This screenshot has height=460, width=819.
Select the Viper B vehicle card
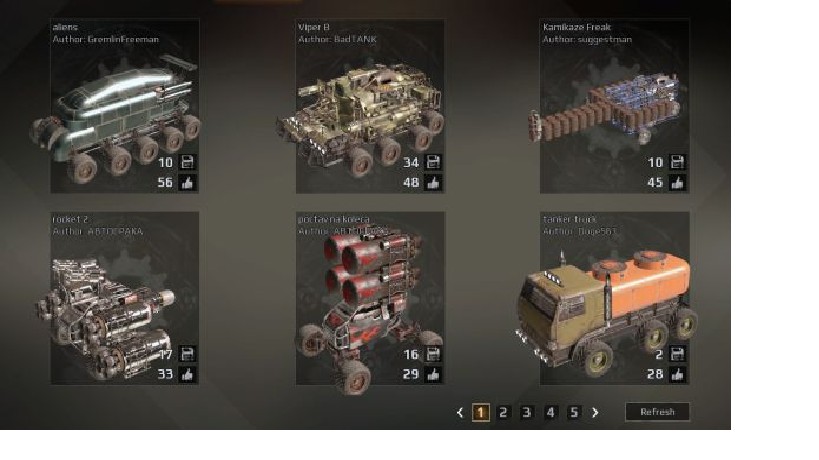[x=370, y=106]
